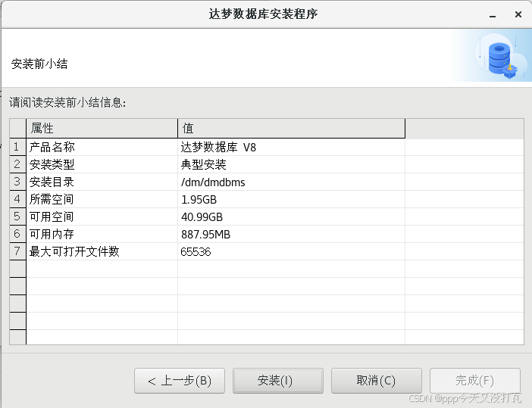Select the 887.95MB value cell

click(x=292, y=234)
